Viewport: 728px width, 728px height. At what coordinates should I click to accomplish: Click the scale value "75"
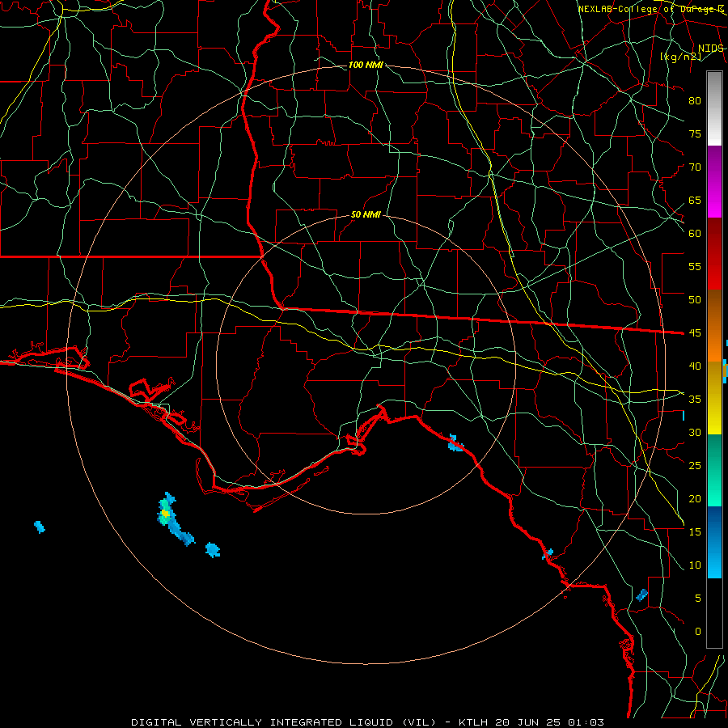point(695,133)
